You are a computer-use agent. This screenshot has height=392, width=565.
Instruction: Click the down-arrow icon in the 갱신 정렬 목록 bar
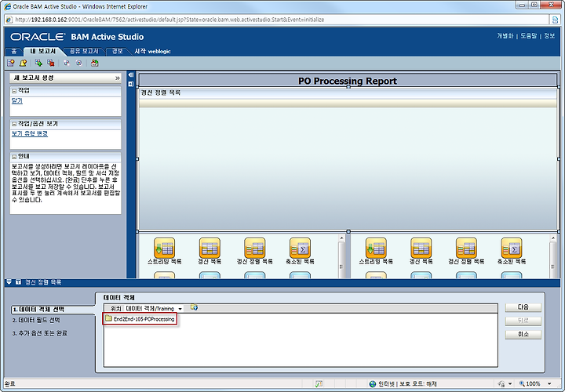[9, 282]
